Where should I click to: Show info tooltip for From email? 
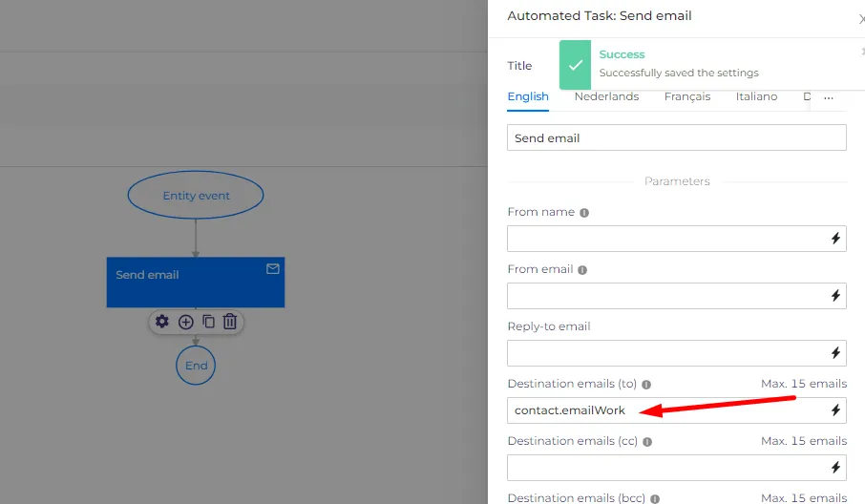[582, 270]
